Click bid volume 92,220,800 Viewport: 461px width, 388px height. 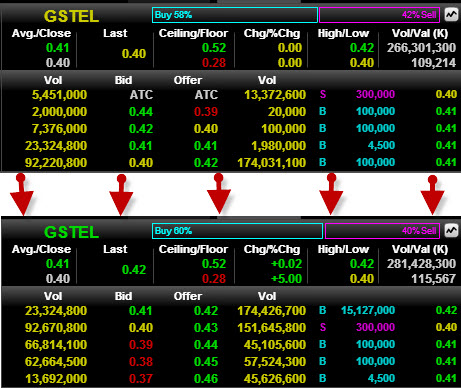click(56, 163)
